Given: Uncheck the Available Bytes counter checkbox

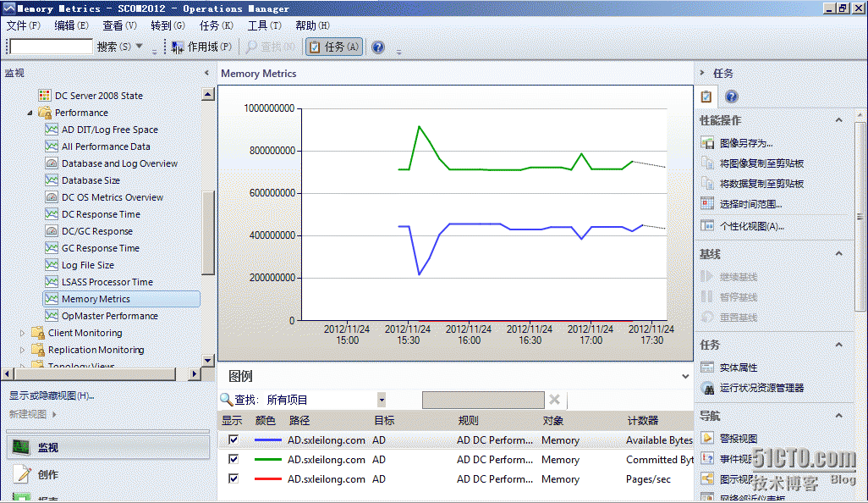Looking at the screenshot, I should pyautogui.click(x=233, y=439).
